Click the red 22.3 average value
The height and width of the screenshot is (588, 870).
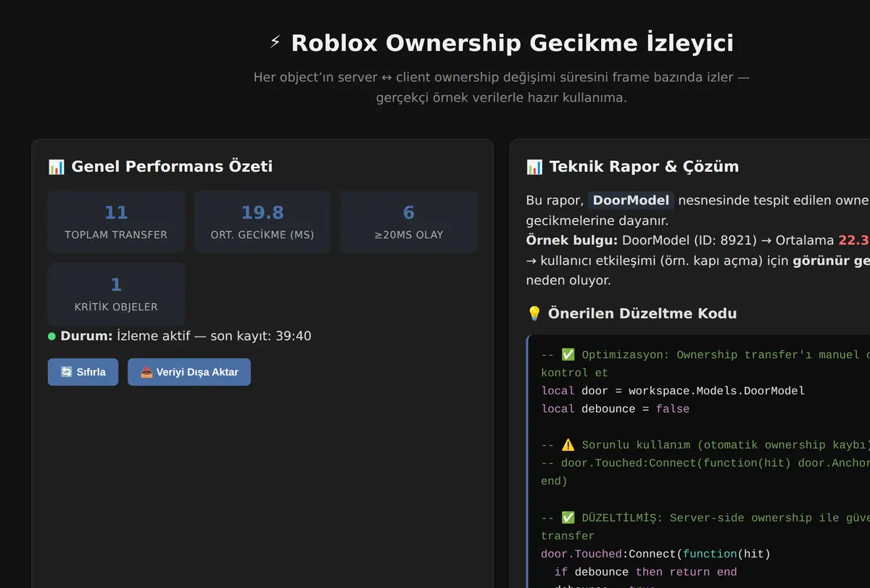[854, 241]
